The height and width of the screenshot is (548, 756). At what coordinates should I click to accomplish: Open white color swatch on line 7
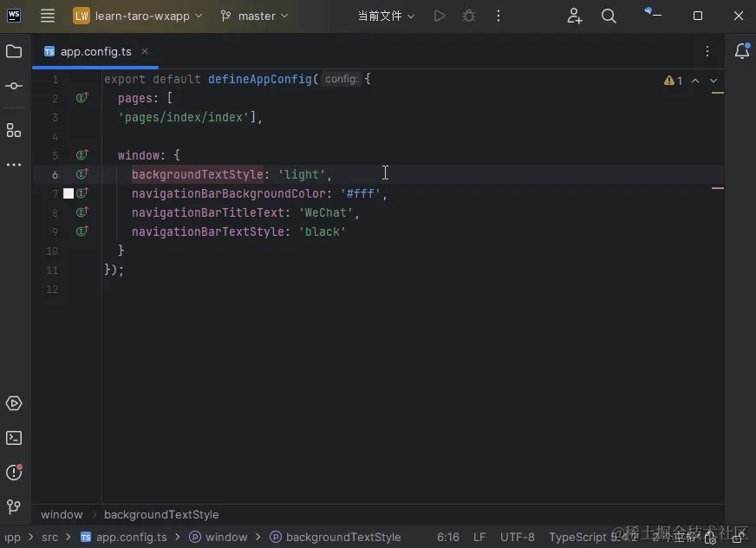click(68, 193)
